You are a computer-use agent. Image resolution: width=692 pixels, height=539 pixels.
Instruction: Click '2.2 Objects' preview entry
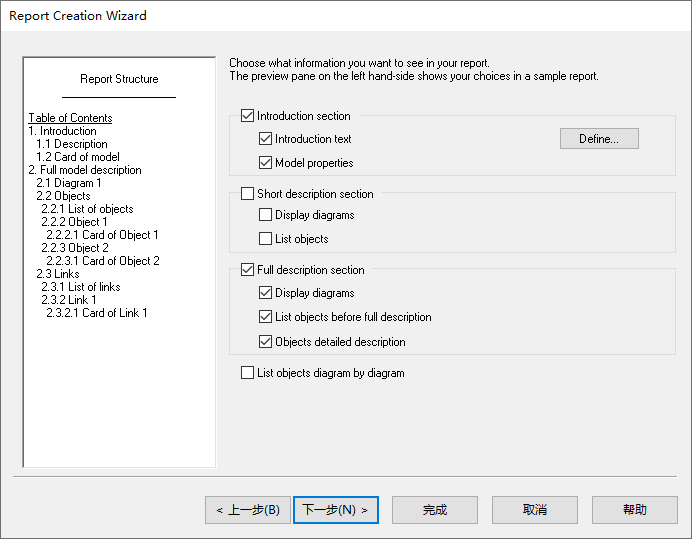pos(63,196)
